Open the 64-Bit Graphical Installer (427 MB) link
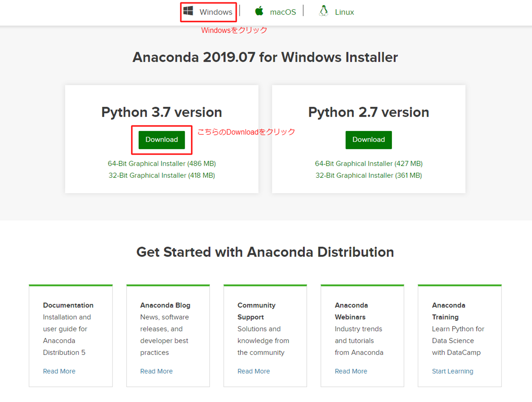Image resolution: width=532 pixels, height=402 pixels. (x=369, y=164)
